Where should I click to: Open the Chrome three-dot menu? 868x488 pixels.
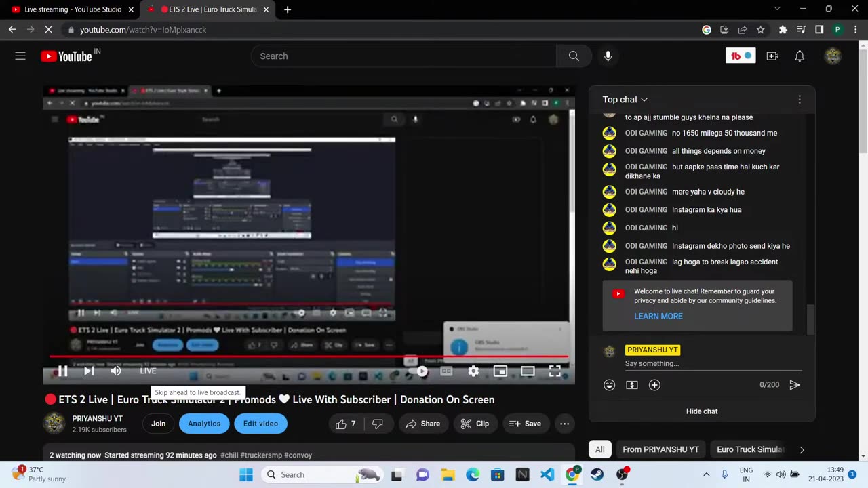854,30
